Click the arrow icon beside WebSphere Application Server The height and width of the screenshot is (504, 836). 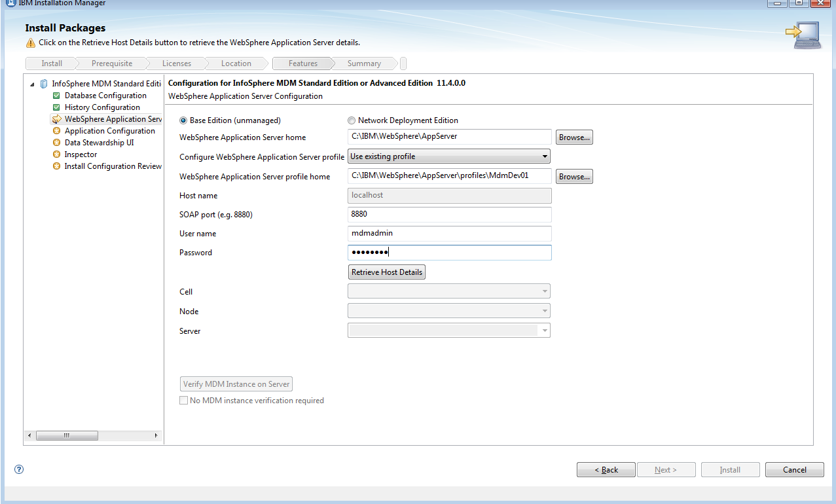pos(56,119)
